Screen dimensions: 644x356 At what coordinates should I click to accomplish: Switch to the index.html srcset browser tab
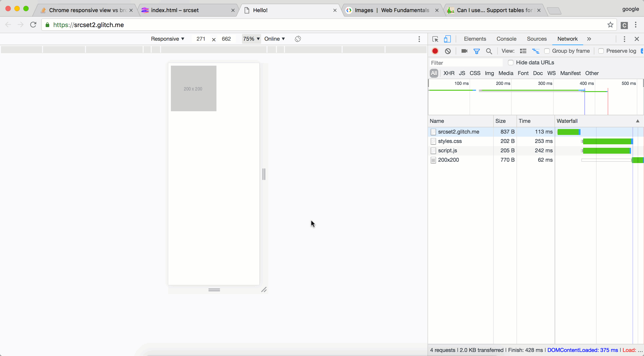point(175,10)
